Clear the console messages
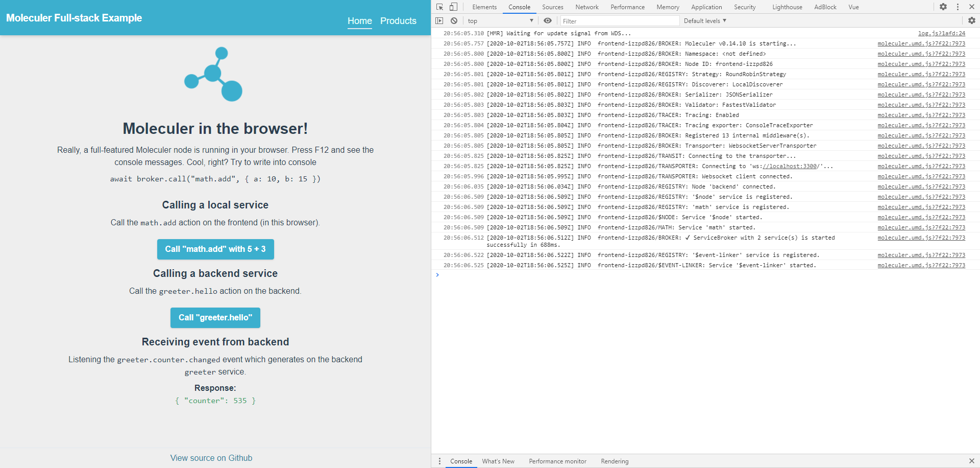The width and height of the screenshot is (980, 468). pyautogui.click(x=454, y=20)
